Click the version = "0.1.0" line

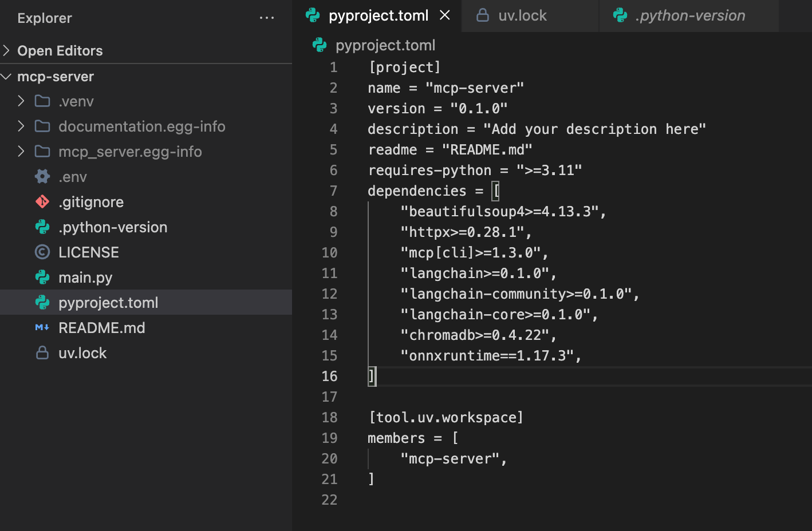[437, 108]
